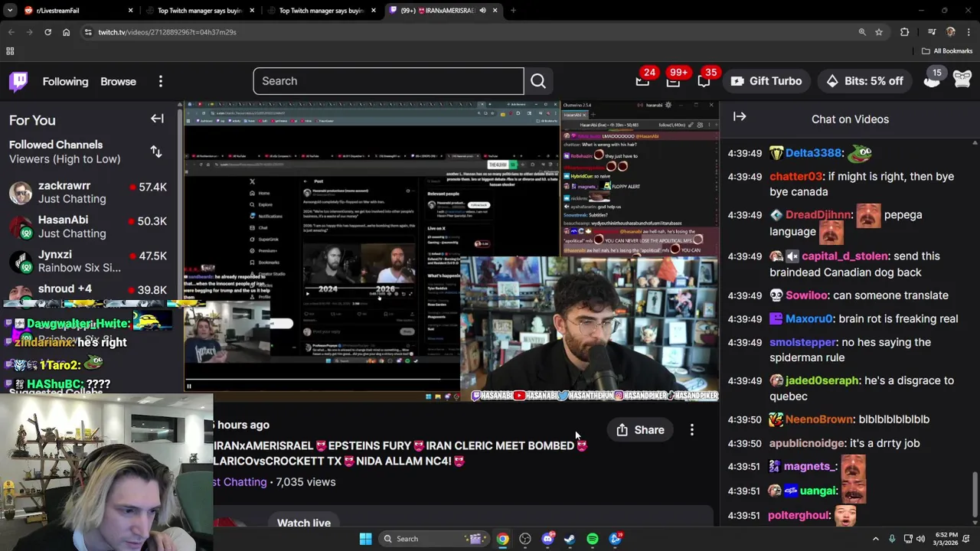Mute audio on the IRANxAMERISRAEL tab
Screen dimensions: 980x551
click(482, 11)
